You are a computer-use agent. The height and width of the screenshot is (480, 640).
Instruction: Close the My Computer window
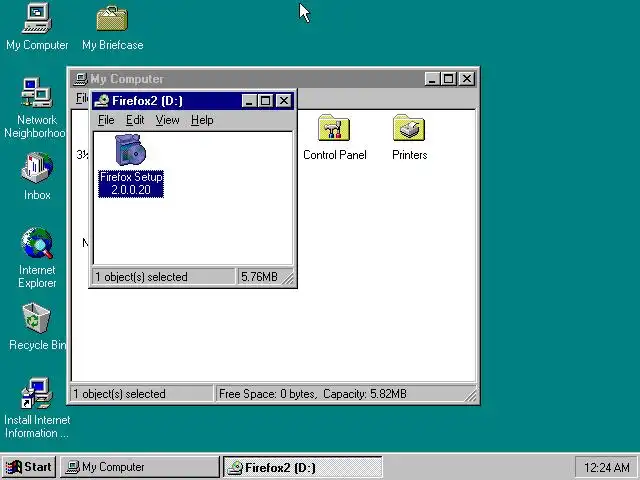coord(467,79)
